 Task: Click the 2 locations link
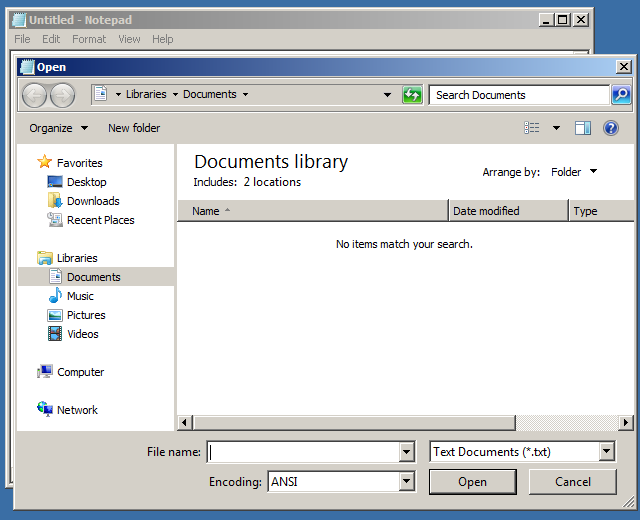(x=272, y=182)
